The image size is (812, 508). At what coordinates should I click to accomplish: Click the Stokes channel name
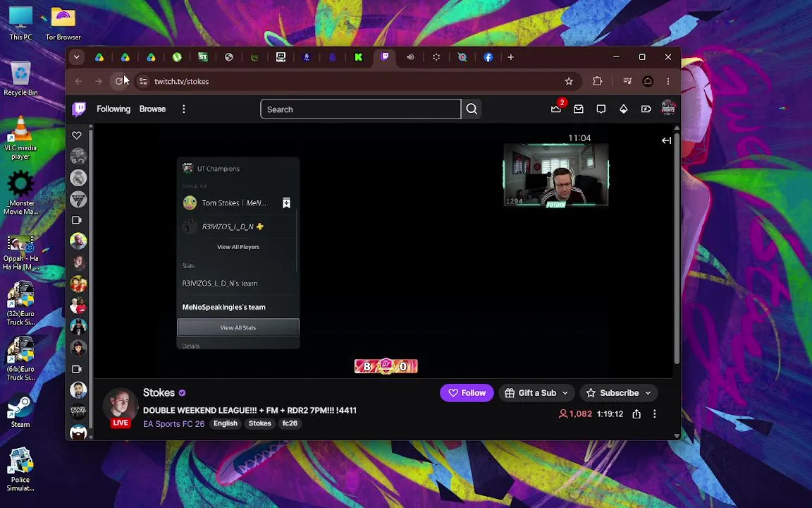click(x=159, y=392)
